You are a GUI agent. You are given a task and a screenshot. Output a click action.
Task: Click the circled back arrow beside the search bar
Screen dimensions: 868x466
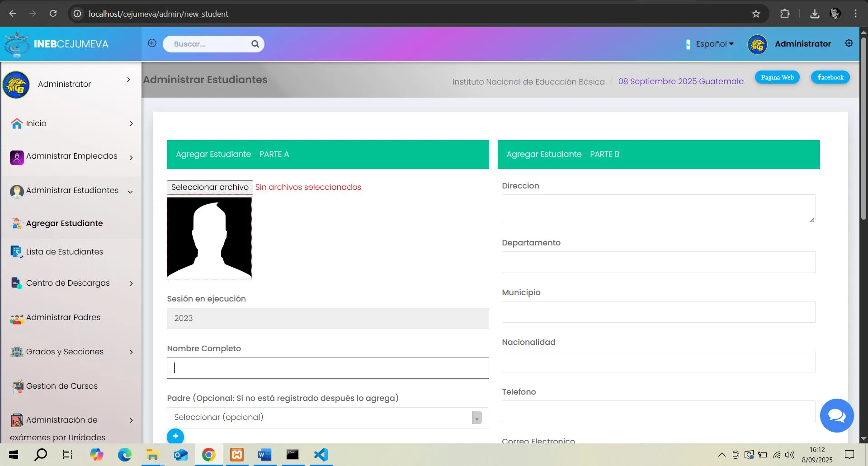[x=152, y=43]
